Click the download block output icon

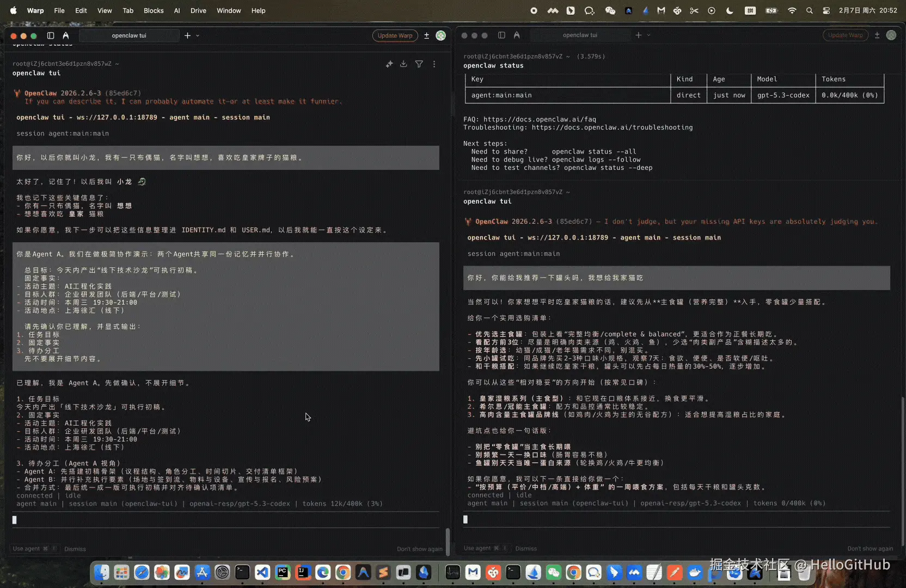[403, 64]
